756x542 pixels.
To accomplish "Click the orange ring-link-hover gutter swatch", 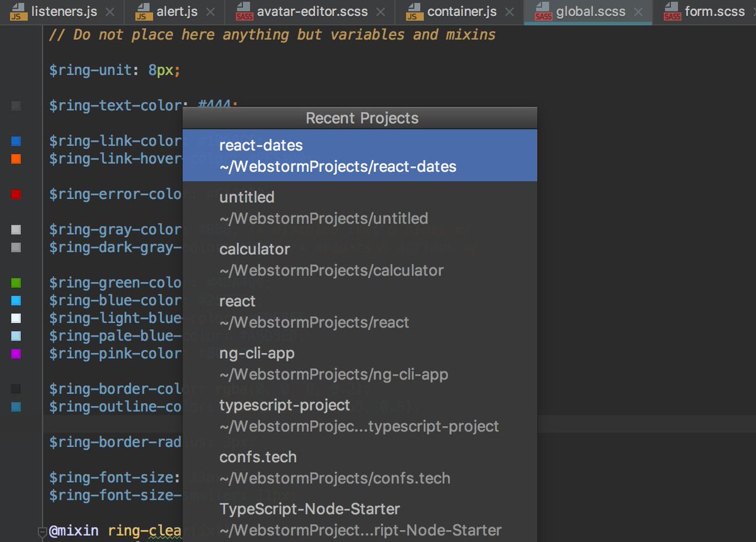I will point(16,159).
